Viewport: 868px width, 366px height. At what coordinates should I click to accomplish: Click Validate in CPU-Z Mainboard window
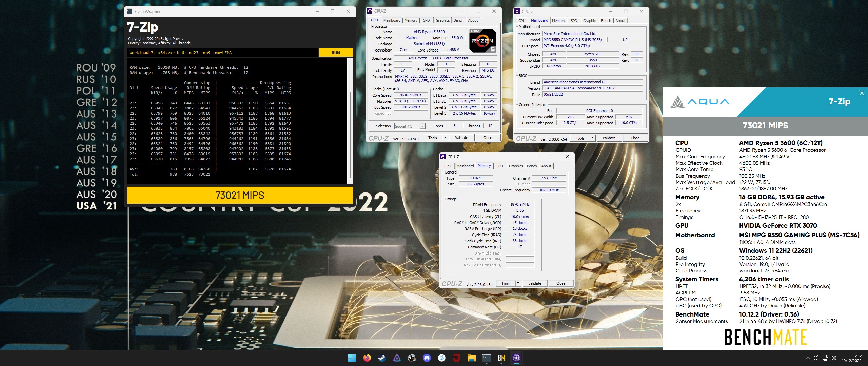(609, 138)
